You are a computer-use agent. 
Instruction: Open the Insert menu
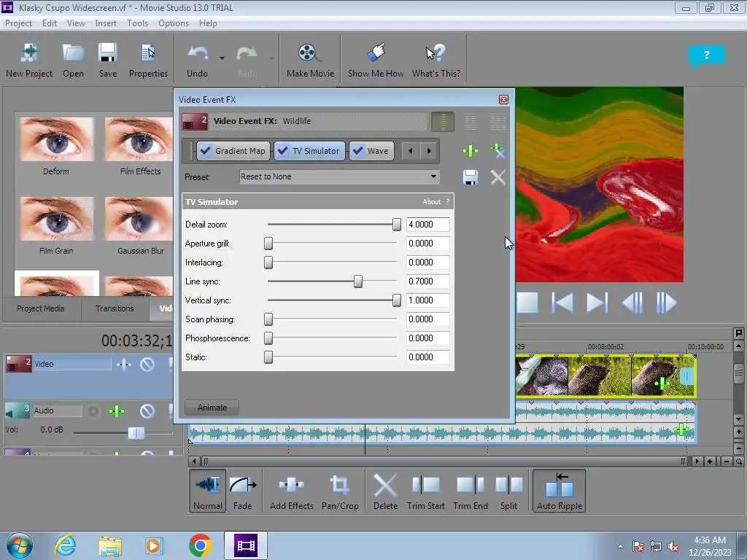pos(106,23)
